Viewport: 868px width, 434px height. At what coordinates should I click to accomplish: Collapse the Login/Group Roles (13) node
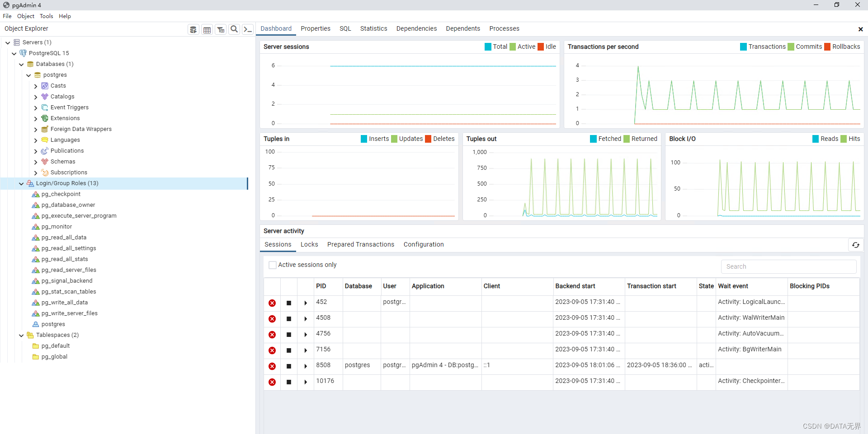[21, 183]
